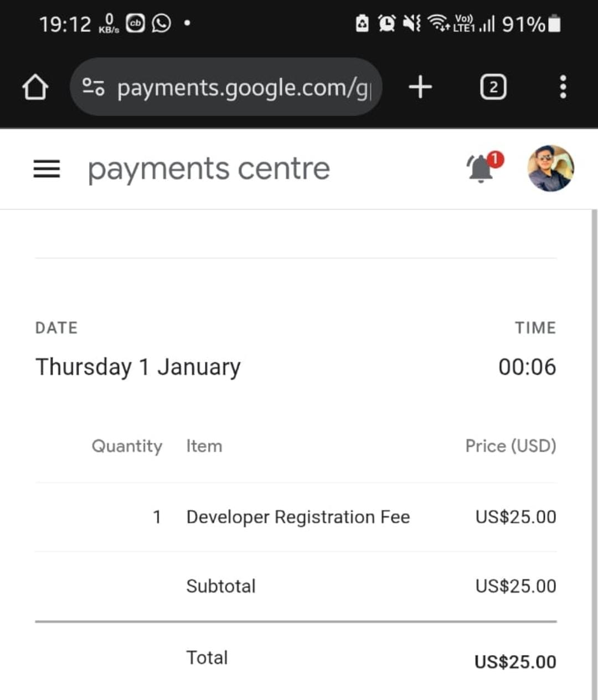
Task: Open site info icon in address bar
Action: coord(93,87)
